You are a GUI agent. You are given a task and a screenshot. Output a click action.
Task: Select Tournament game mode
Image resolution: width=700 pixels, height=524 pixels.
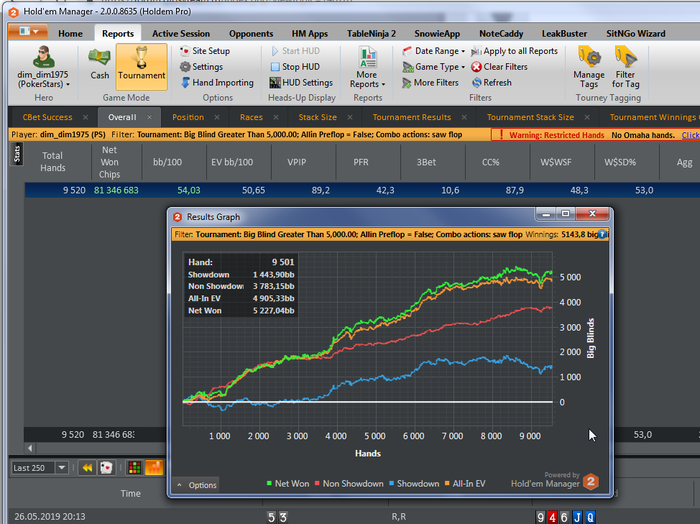click(x=142, y=65)
